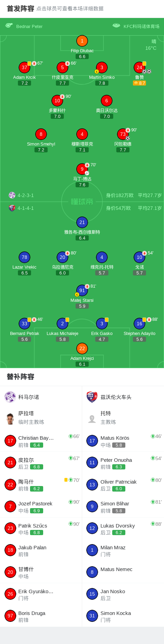This screenshot has width=164, height=644.
Task: Open 马丁-博达 number 9 player icon
Action: [x=82, y=169]
